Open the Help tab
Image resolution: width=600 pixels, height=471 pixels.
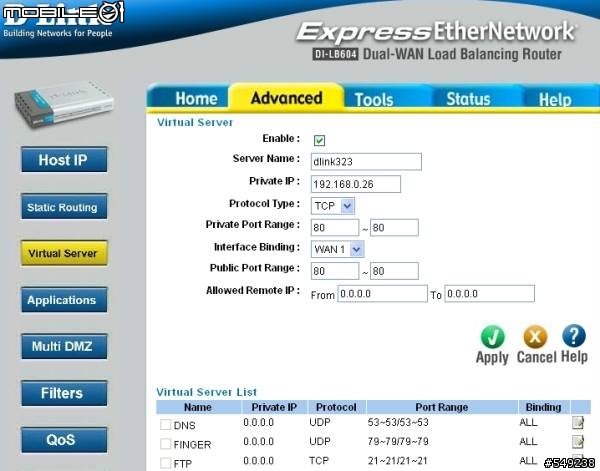[x=555, y=100]
